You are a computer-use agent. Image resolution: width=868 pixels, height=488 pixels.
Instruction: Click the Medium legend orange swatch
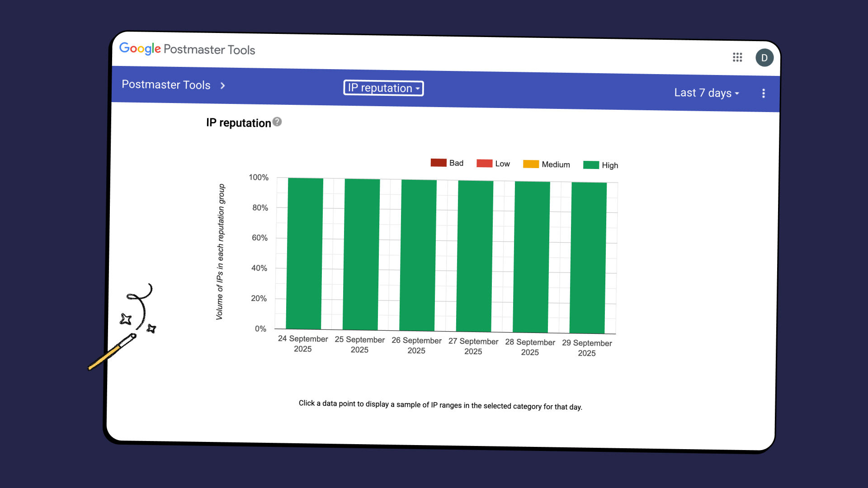(x=531, y=164)
